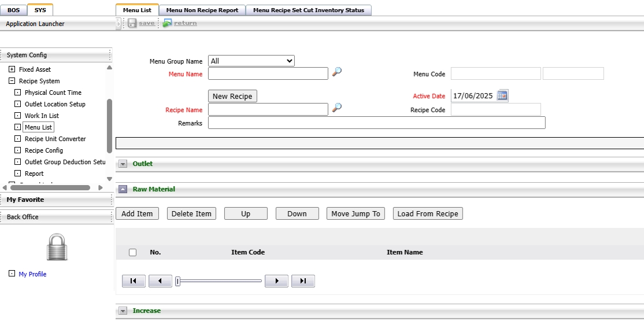Tick the select-all checkbox in table header
Screen dimensions: 644x321
coord(133,252)
